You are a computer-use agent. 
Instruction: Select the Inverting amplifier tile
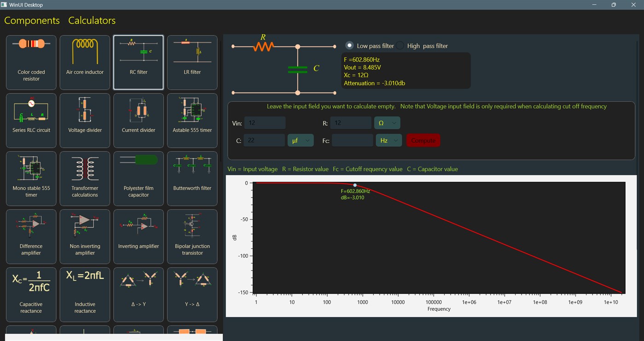coord(139,237)
